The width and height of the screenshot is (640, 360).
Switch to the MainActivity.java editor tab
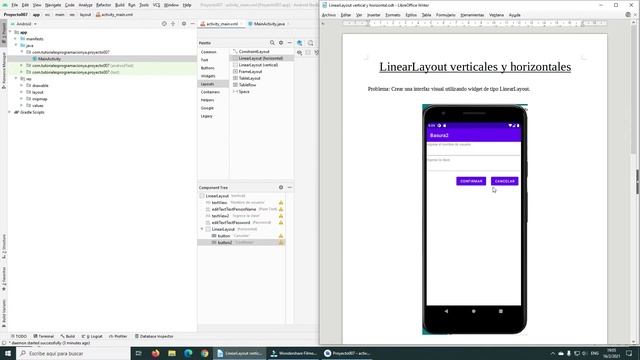[x=269, y=24]
